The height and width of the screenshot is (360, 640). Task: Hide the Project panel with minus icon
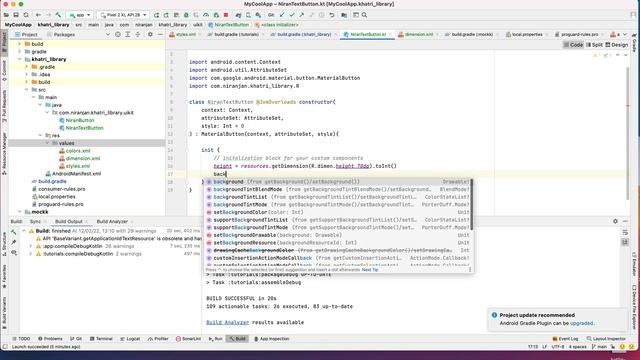(160, 35)
